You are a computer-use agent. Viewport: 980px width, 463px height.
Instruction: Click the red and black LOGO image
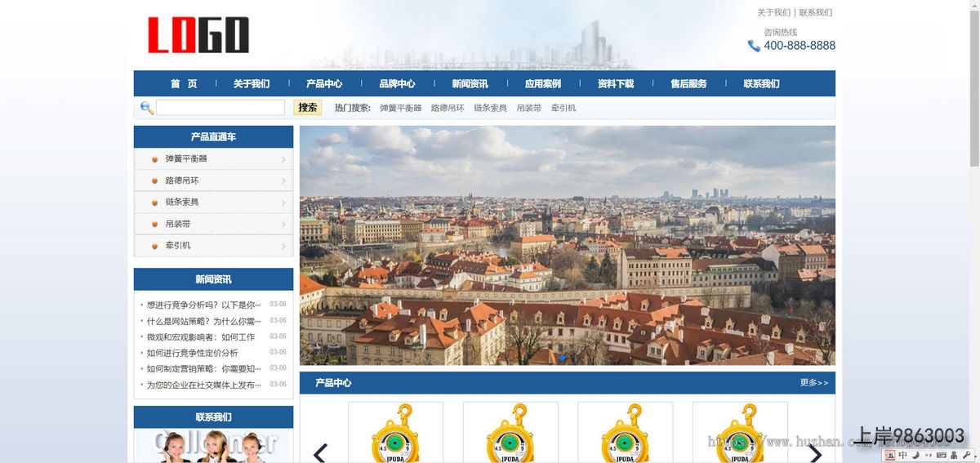[x=198, y=35]
